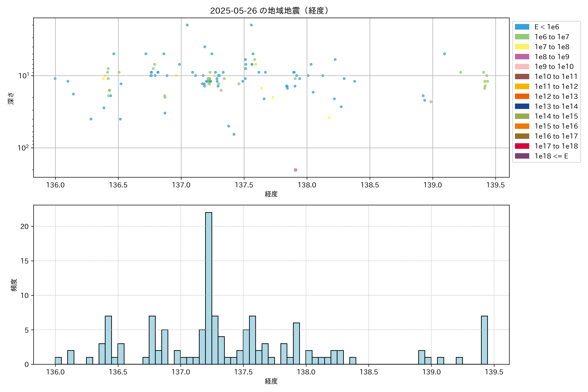Click the 1e11 to 1e12 legend label

click(x=556, y=87)
